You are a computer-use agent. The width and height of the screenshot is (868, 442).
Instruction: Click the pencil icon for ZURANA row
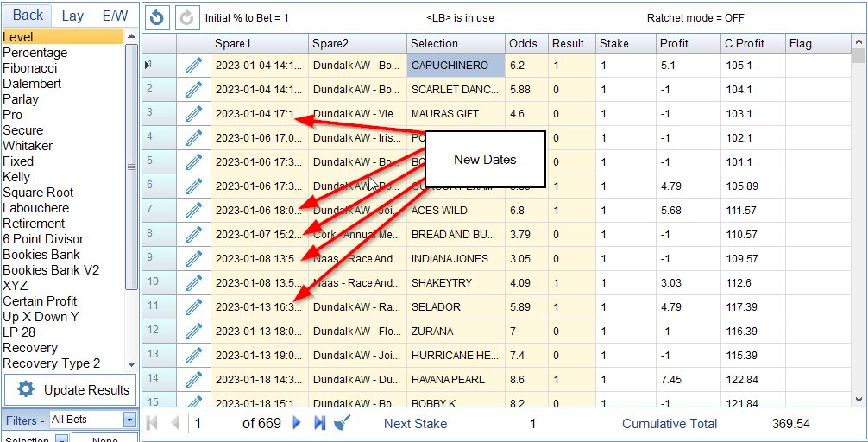(x=193, y=331)
